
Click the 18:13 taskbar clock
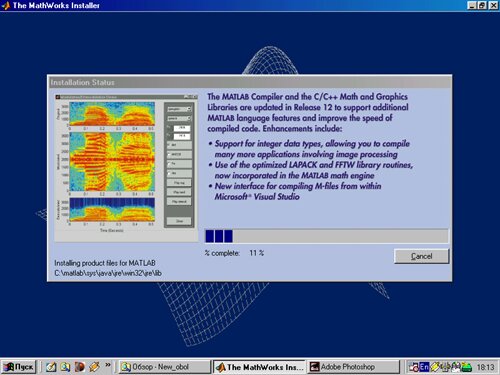[x=485, y=367]
